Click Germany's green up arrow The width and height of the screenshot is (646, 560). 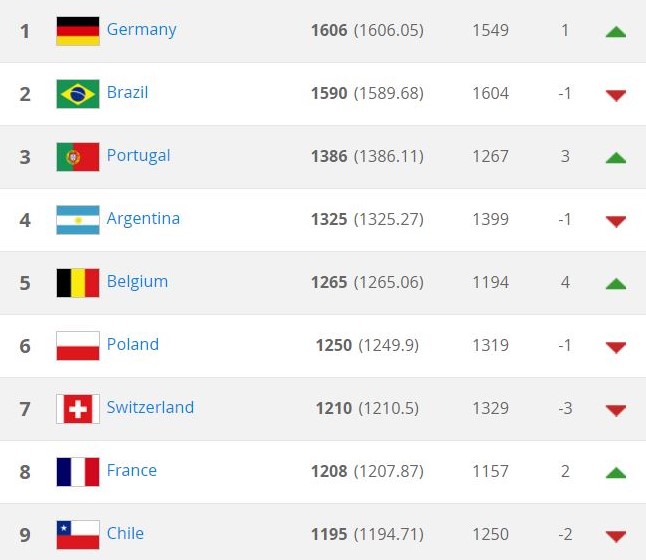pos(616,32)
